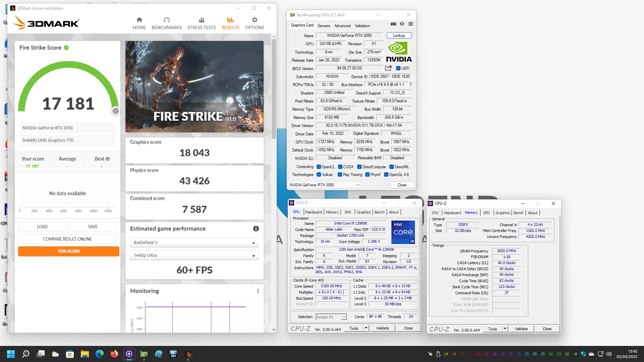This screenshot has width=644, height=362.
Task: Switch to the Advanced tab in GPU-Z
Action: coord(342,26)
